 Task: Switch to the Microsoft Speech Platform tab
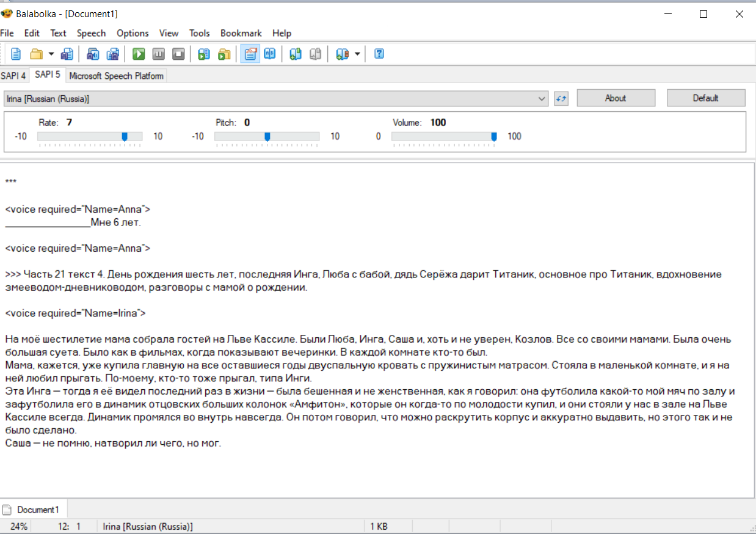click(x=116, y=76)
